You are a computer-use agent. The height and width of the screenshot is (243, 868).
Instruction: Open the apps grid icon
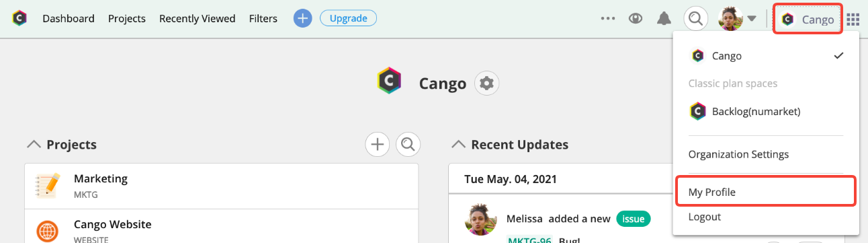[x=853, y=20]
